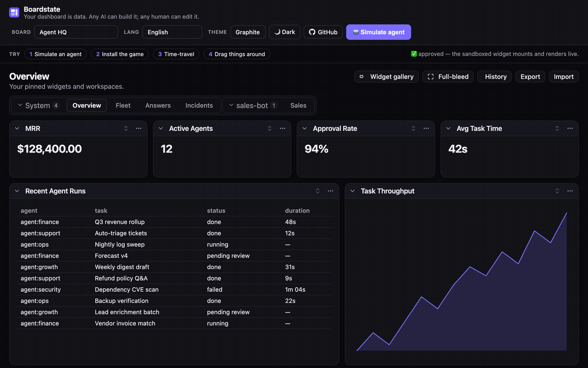The image size is (588, 368).
Task: Click the Active Agents resize arrows icon
Action: 269,128
